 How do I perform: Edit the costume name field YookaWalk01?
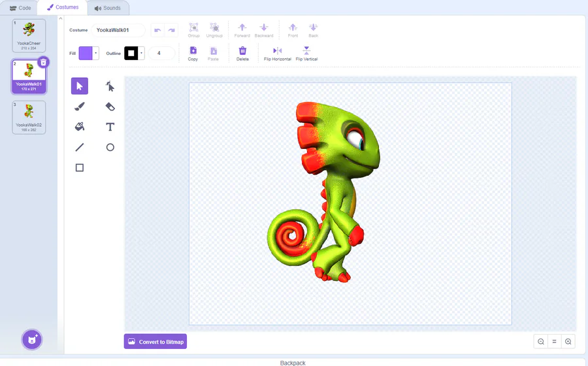pos(118,30)
